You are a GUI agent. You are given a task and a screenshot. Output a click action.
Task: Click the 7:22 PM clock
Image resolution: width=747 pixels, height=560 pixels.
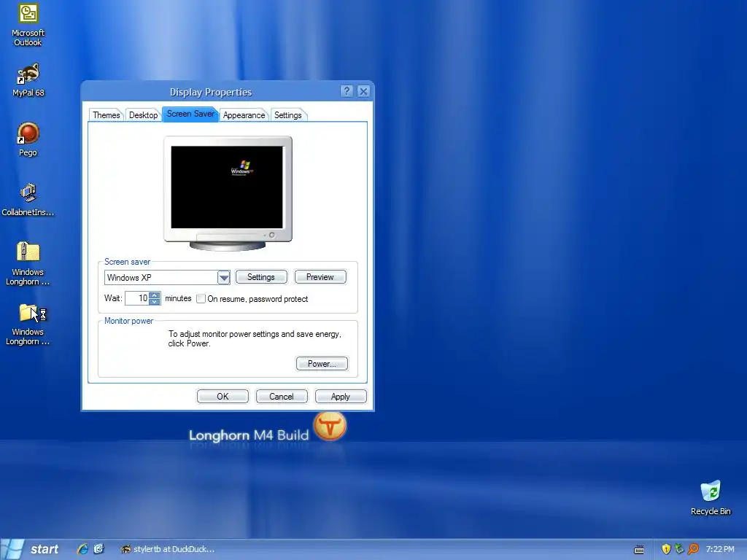720,549
